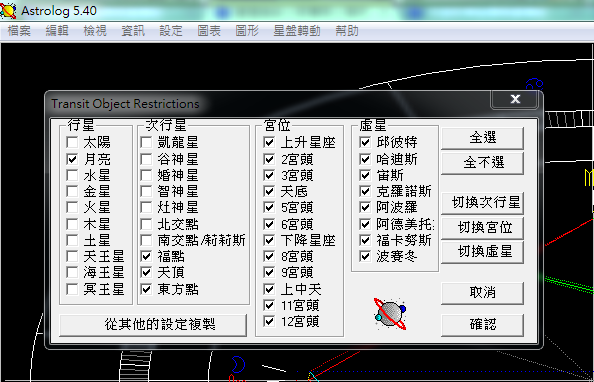The width and height of the screenshot is (594, 382).
Task: Cancel with the 取消 button
Action: tap(483, 293)
